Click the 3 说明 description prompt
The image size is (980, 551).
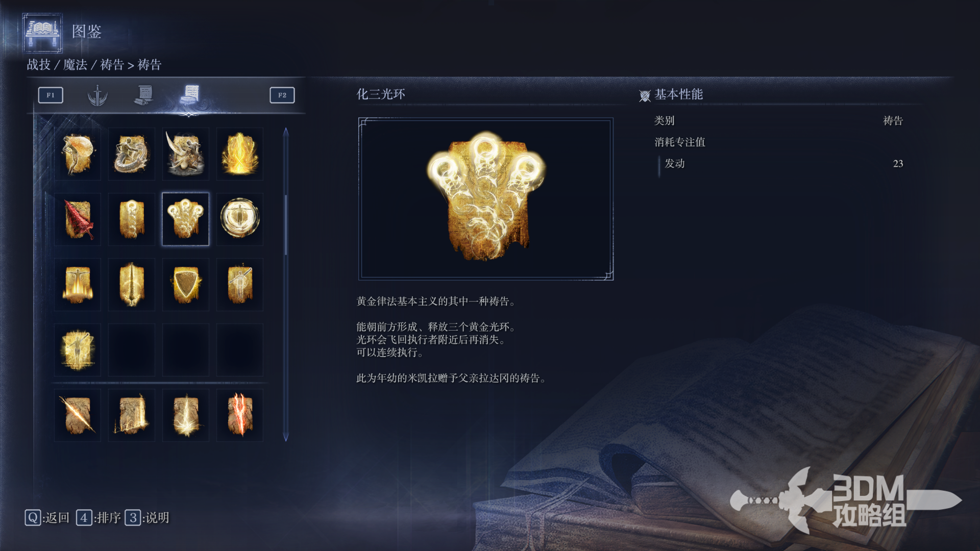tap(147, 518)
